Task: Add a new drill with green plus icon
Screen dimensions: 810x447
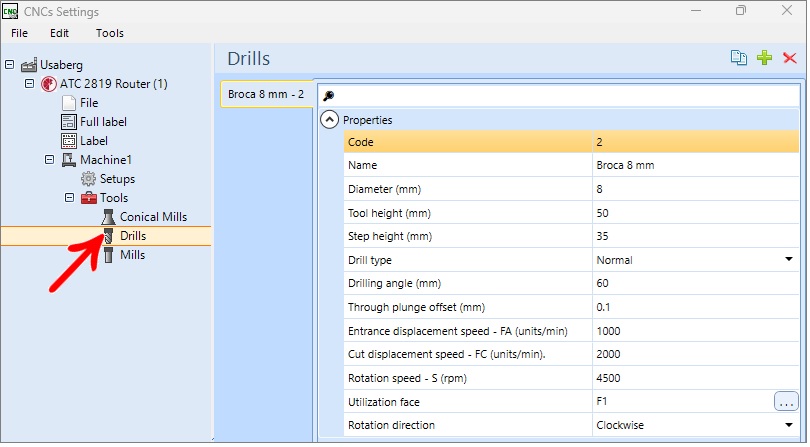Action: coord(764,57)
